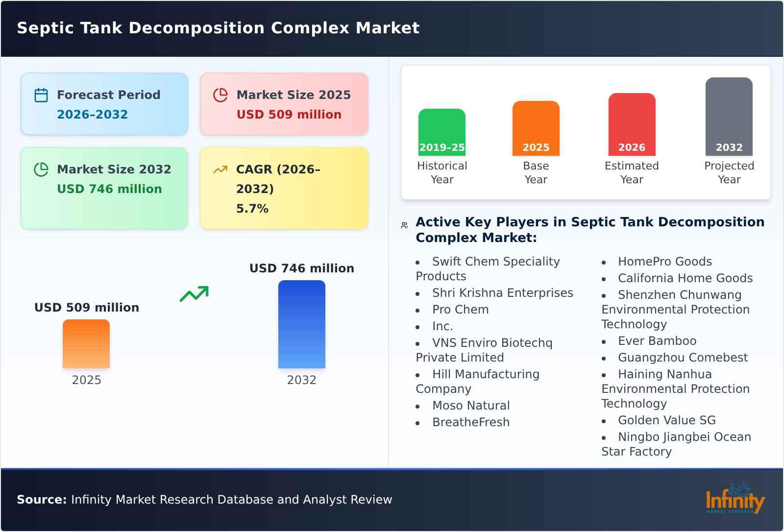784x532 pixels.
Task: Click the orange 2025 bar in the chart
Action: (86, 345)
